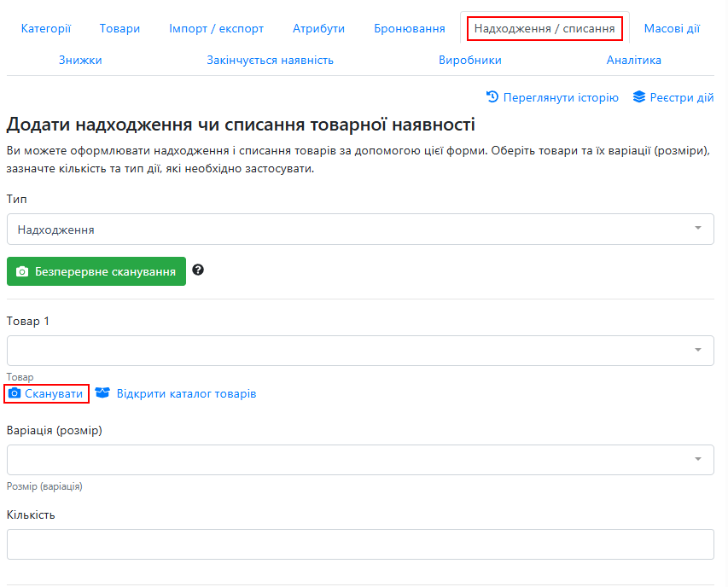Open the Переглянути історію link
The image size is (728, 587).
[561, 97]
